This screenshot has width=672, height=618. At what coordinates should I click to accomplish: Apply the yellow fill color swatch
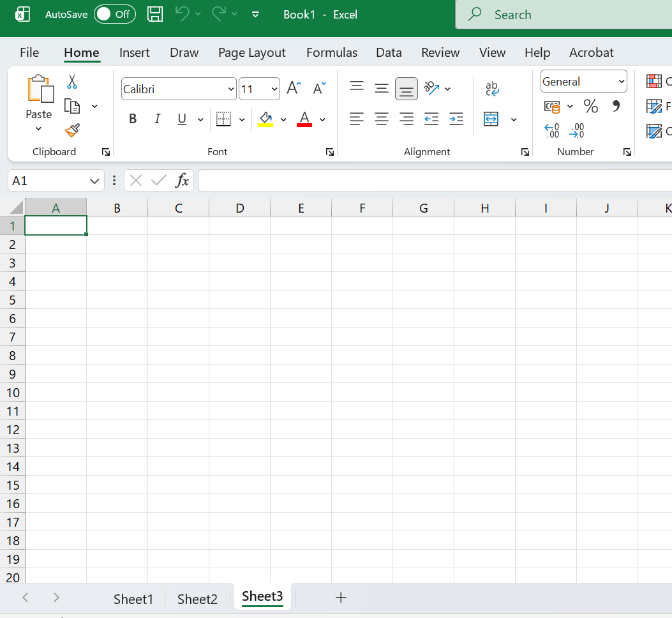pos(265,119)
